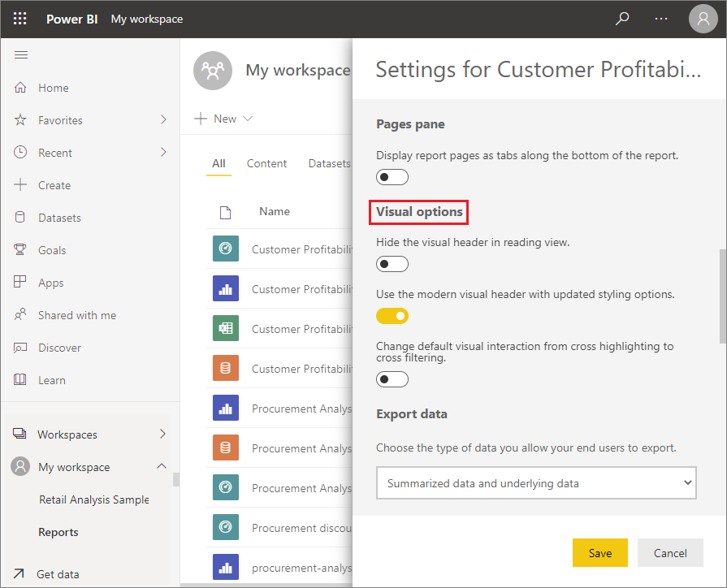
Task: Click the Datasets cylinder icon
Action: (20, 217)
